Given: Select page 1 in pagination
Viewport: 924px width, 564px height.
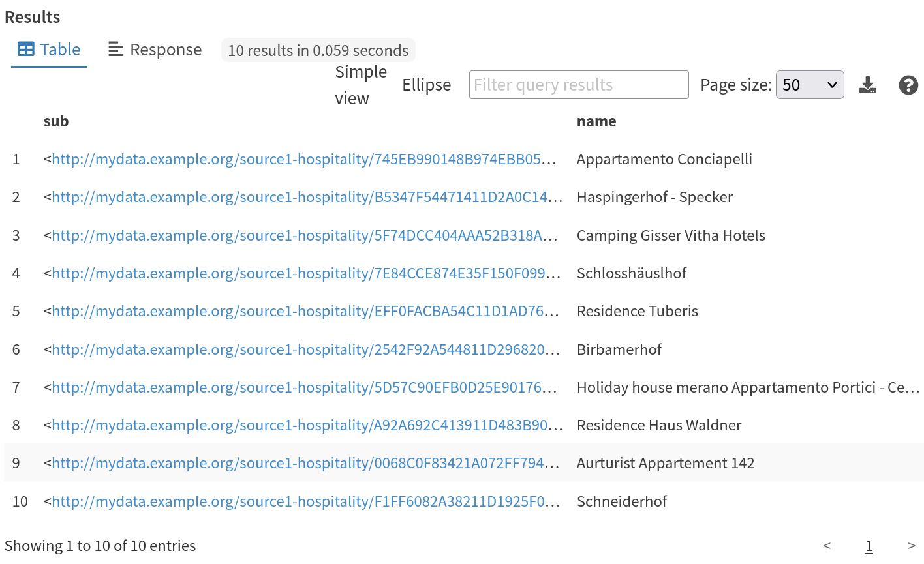Looking at the screenshot, I should pyautogui.click(x=869, y=546).
